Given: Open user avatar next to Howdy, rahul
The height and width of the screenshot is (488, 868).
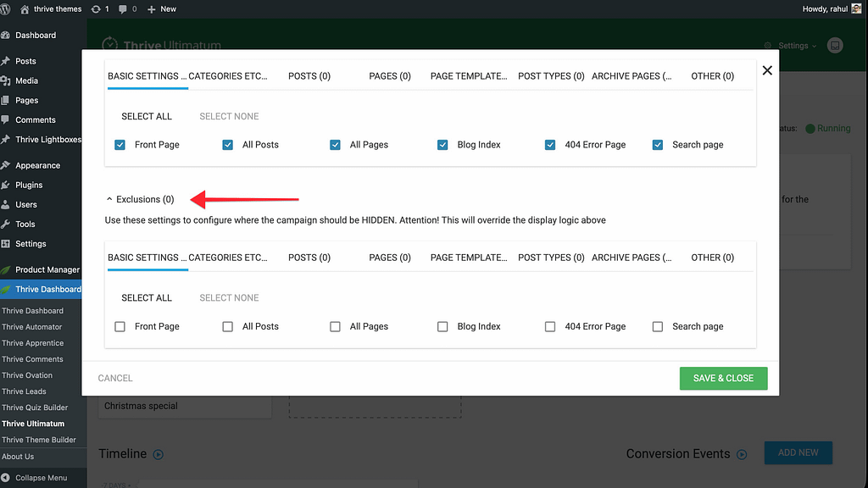Looking at the screenshot, I should coord(856,8).
